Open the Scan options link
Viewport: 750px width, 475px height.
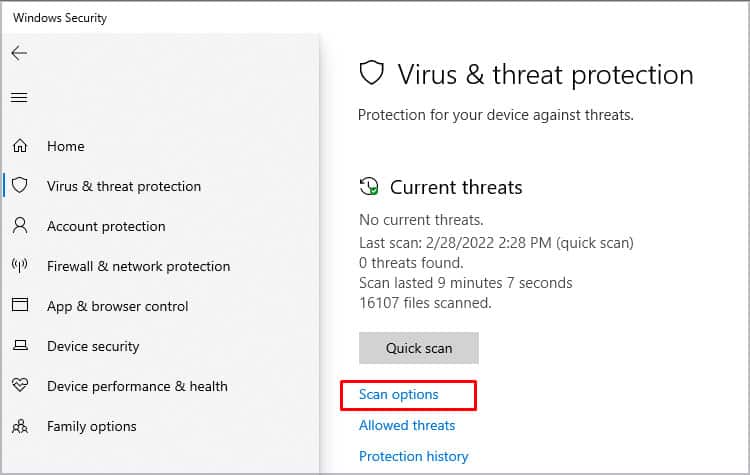[x=398, y=395]
